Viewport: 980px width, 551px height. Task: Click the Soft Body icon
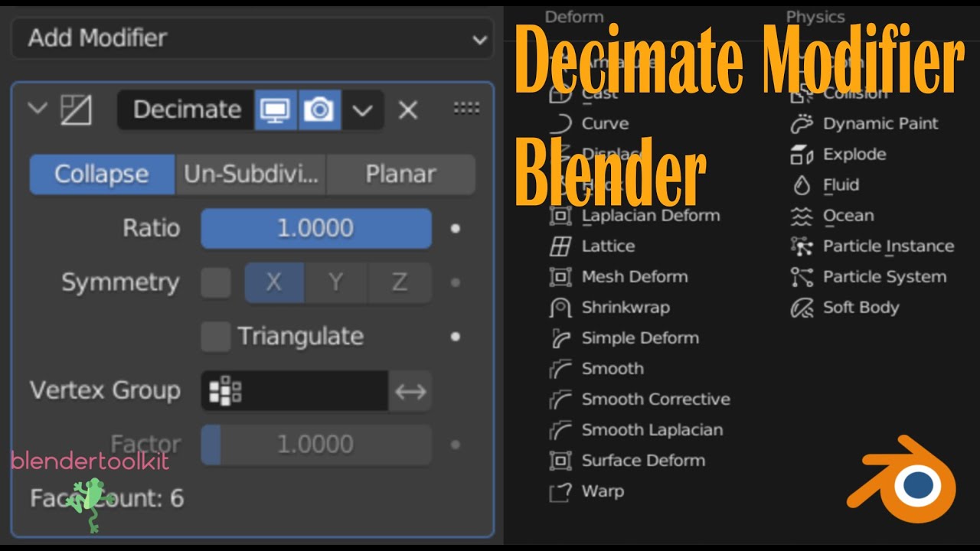pos(802,308)
